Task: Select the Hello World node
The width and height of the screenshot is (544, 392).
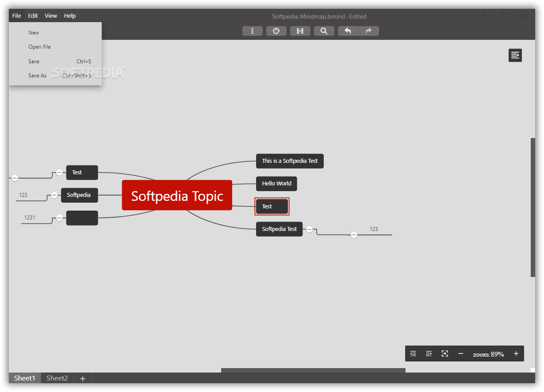Action: pos(276,184)
